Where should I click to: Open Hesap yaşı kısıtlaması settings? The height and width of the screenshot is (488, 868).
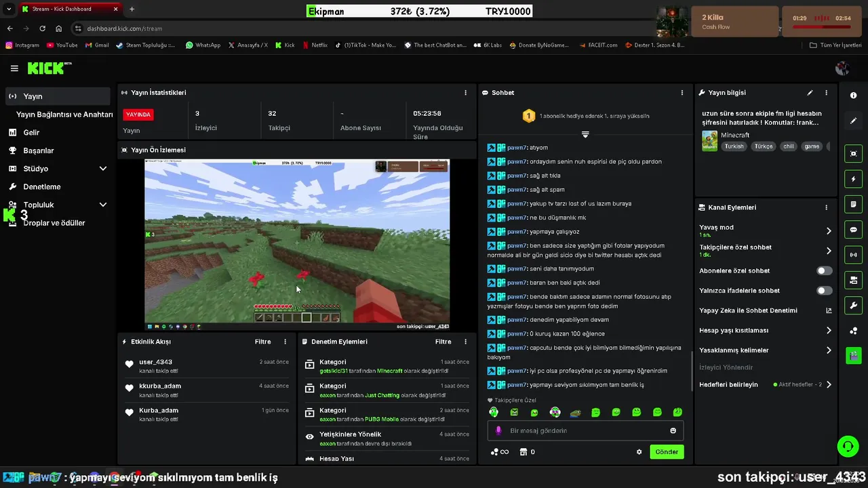coord(766,330)
